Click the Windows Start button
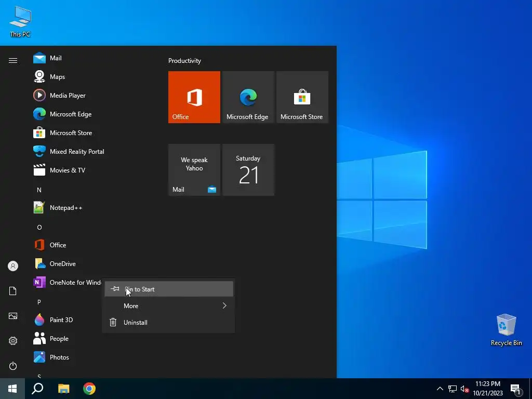The width and height of the screenshot is (532, 399). click(x=12, y=389)
